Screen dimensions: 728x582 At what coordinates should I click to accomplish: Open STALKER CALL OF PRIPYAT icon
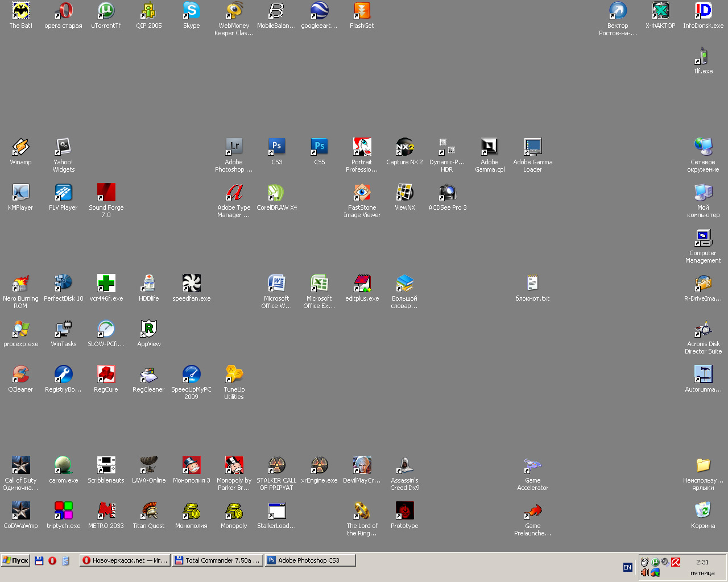point(277,465)
